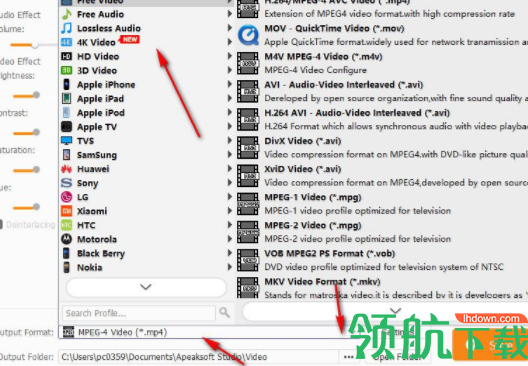Image resolution: width=528 pixels, height=366 pixels.
Task: Click the LG logo icon
Action: (66, 197)
